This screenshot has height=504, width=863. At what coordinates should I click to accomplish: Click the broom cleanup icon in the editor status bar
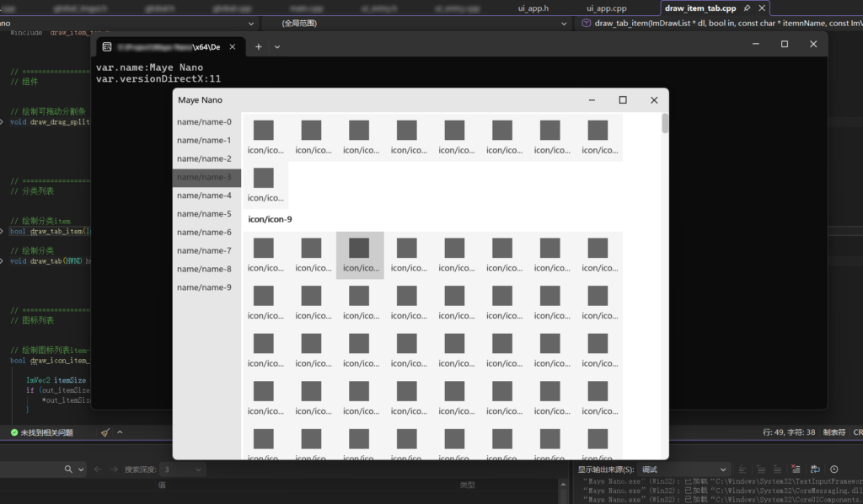105,432
